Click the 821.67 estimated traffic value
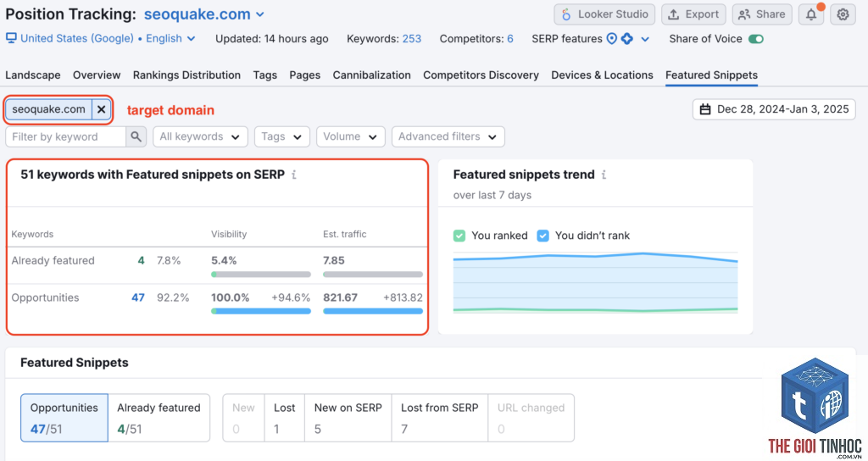Screen dimensions: 868x461 point(341,297)
